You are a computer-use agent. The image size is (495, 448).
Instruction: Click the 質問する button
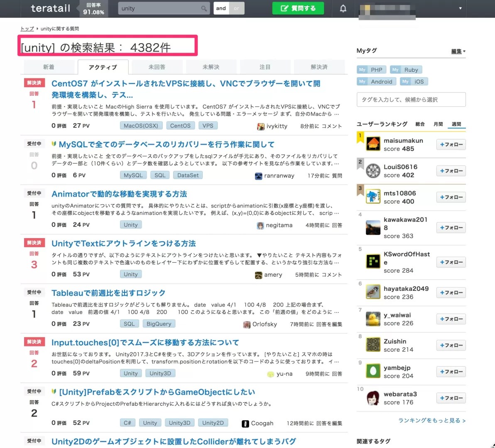click(298, 8)
